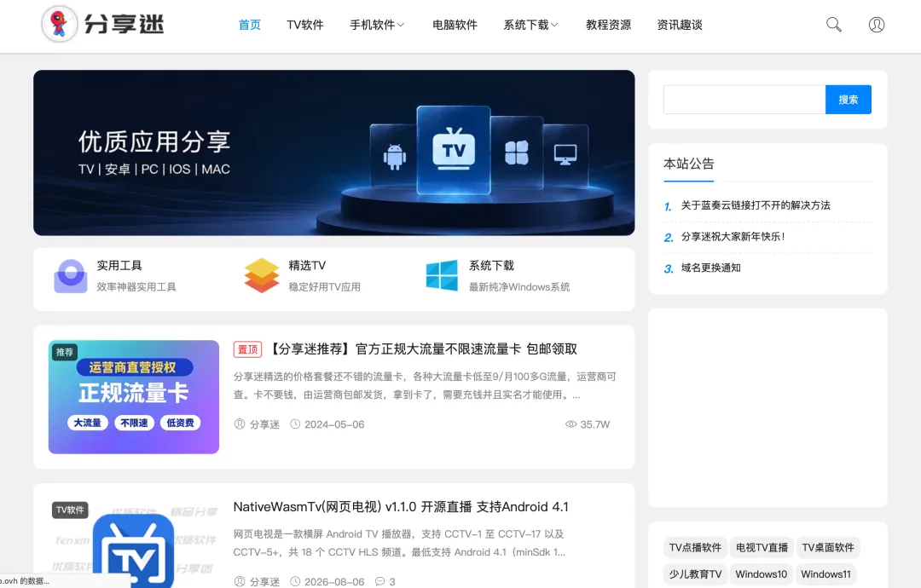Viewport: 921px width, 588px height.
Task: Click the TV软件 badge on second thumbnail
Action: tap(70, 510)
